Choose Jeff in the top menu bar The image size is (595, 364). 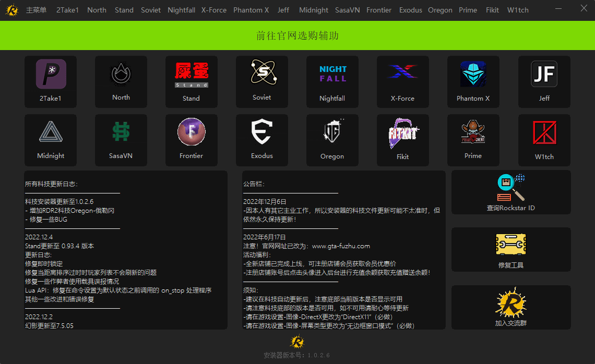[283, 10]
